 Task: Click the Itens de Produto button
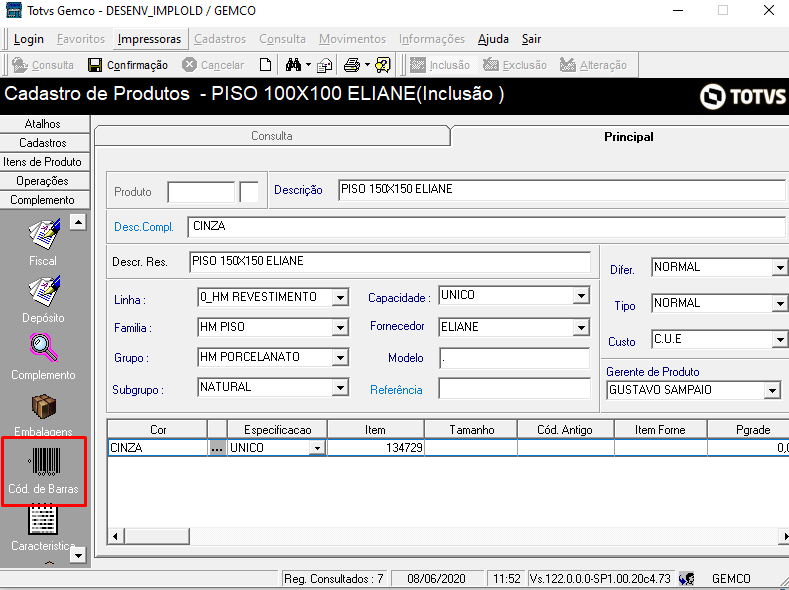[45, 162]
